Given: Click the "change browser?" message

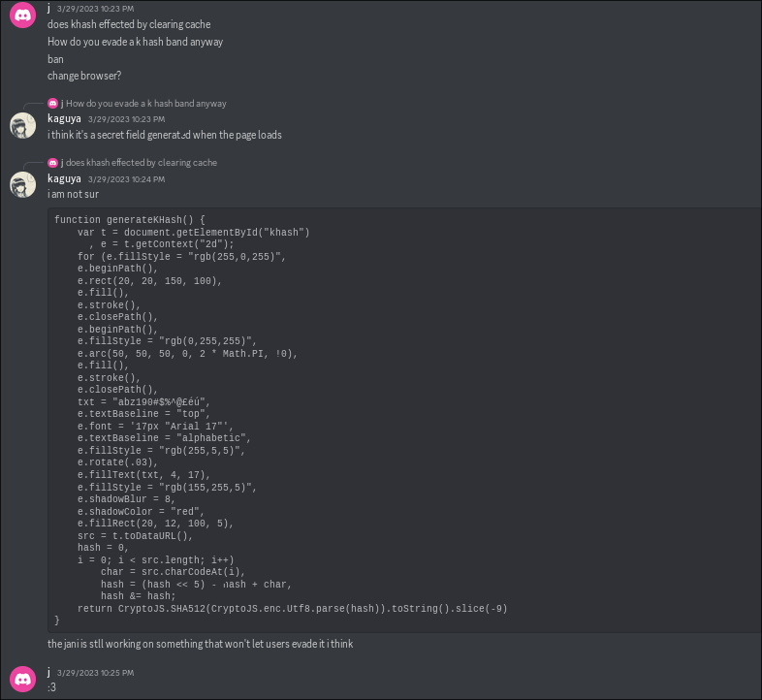Looking at the screenshot, I should [x=84, y=76].
